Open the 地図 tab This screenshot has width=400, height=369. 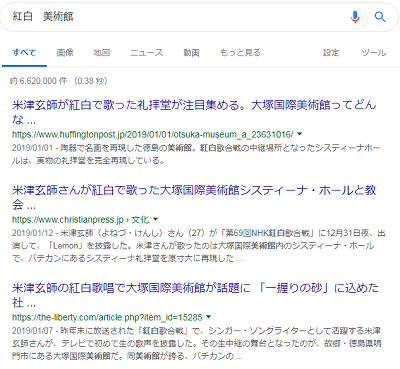point(102,52)
